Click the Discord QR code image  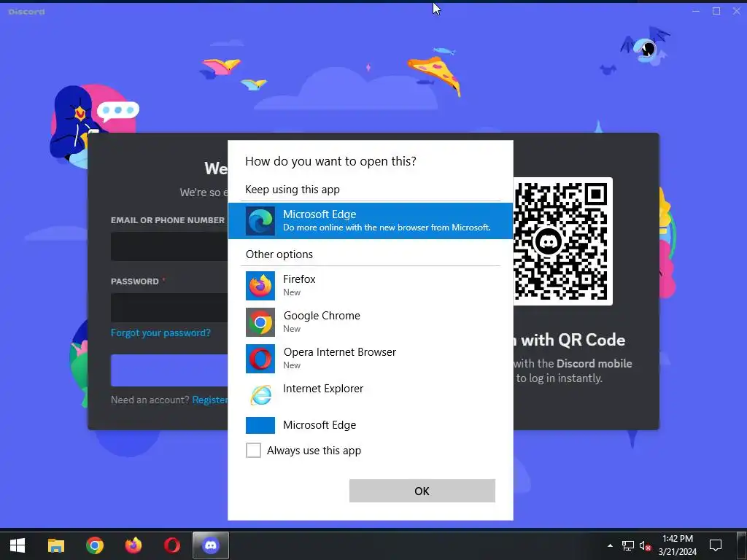point(561,241)
